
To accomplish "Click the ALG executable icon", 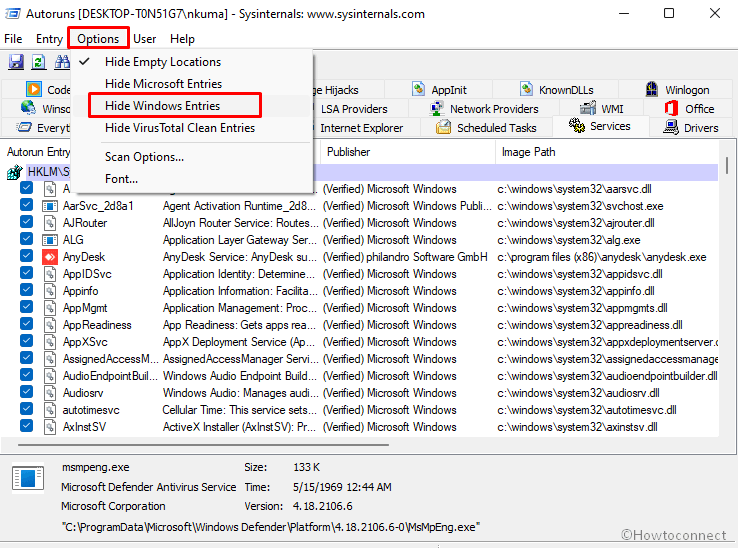I will pos(49,240).
